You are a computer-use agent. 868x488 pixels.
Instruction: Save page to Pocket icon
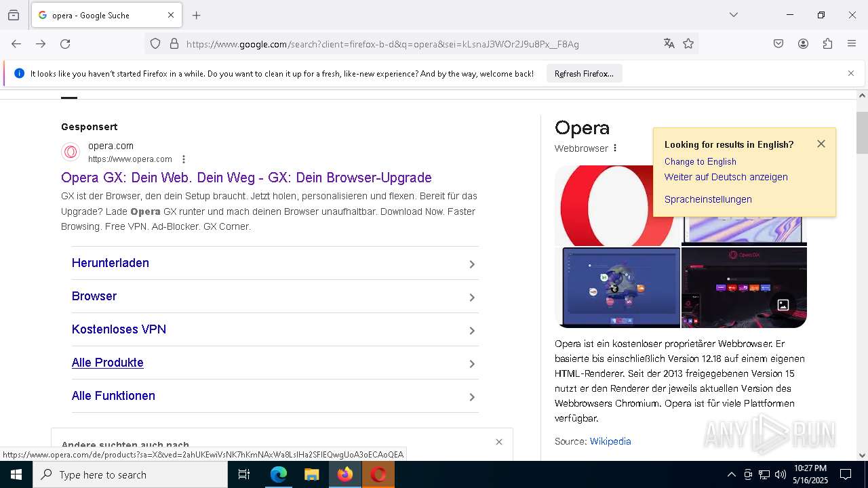(778, 44)
